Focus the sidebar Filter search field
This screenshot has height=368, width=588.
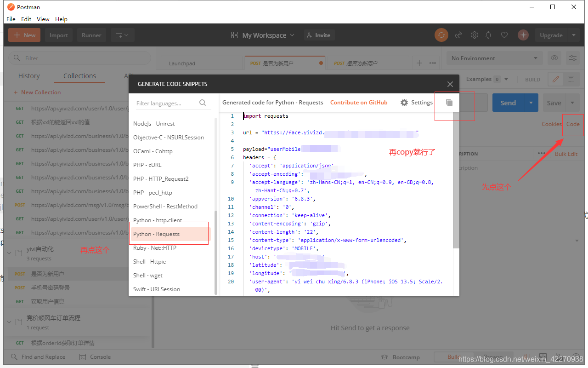click(x=79, y=58)
